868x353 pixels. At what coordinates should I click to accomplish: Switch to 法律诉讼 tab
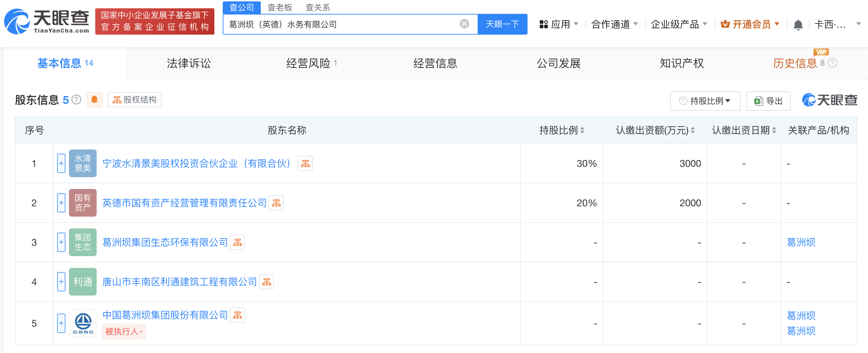[189, 63]
